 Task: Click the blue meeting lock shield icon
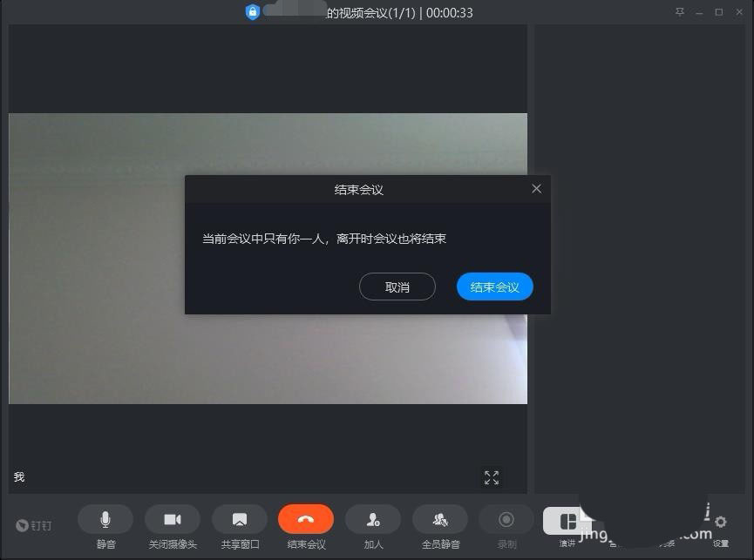pos(253,12)
